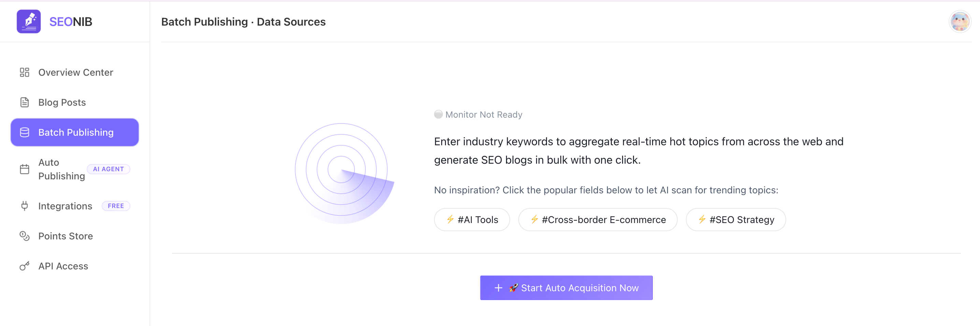This screenshot has height=326, width=980.
Task: Click the Integrations plug icon
Action: 24,206
